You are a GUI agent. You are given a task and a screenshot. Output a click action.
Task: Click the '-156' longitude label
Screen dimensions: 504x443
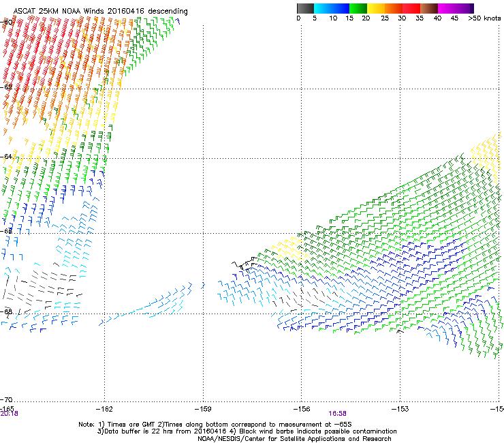tap(302, 409)
